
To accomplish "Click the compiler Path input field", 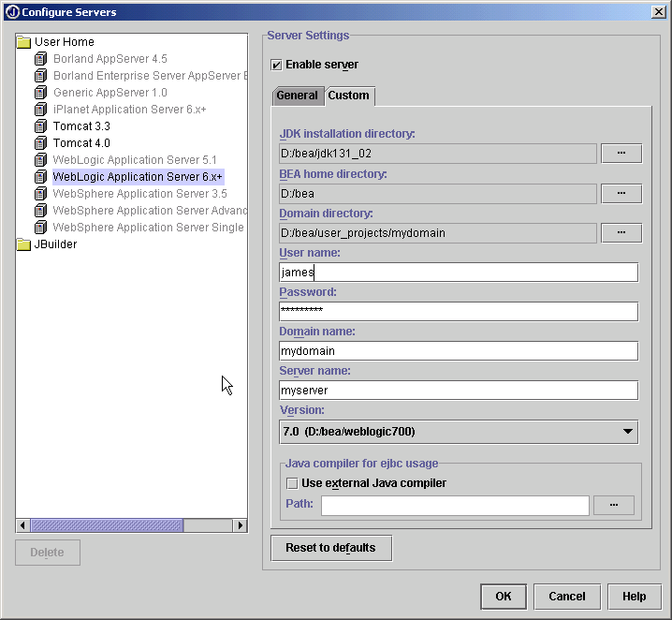I will click(x=455, y=506).
